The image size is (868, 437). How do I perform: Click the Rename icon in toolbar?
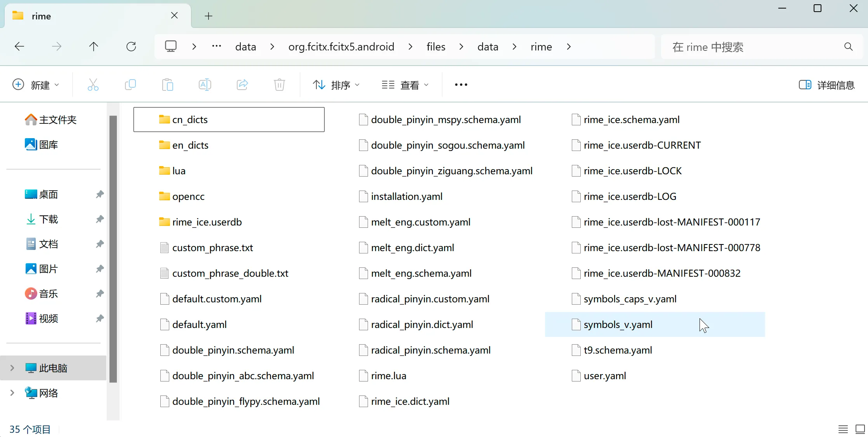coord(205,85)
